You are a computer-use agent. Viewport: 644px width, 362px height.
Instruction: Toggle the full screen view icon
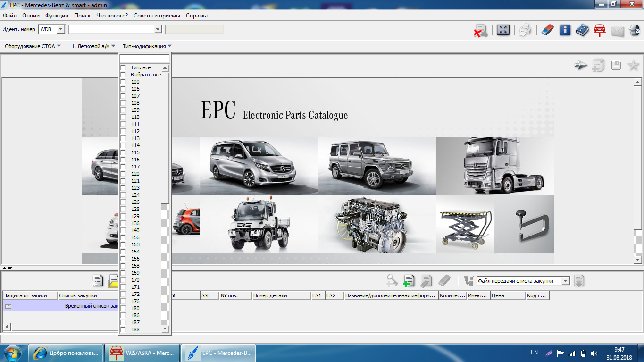(503, 31)
